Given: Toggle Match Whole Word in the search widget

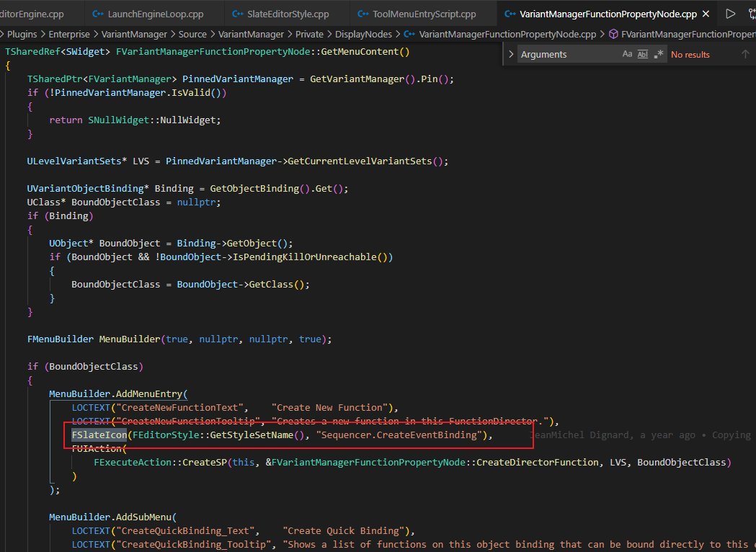Looking at the screenshot, I should tap(642, 53).
